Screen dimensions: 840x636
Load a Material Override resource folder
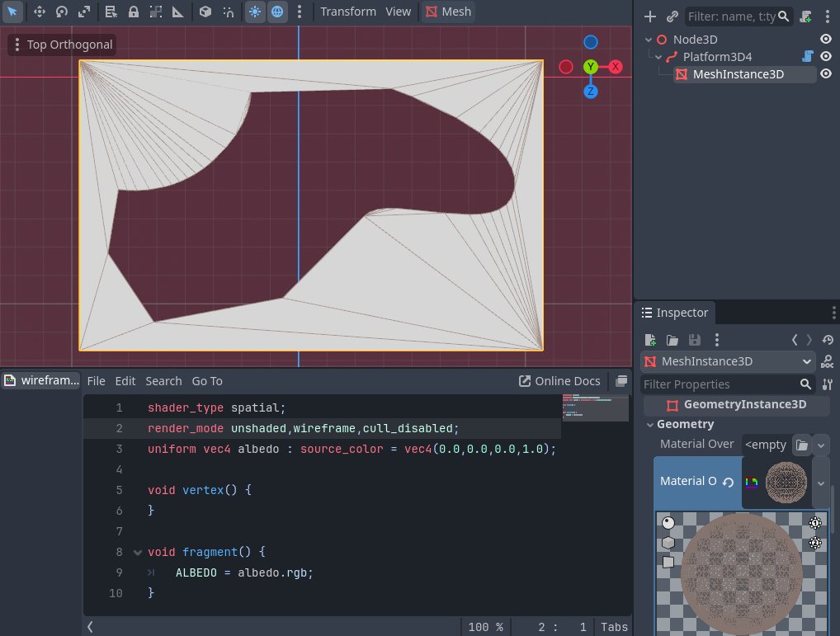coord(802,445)
